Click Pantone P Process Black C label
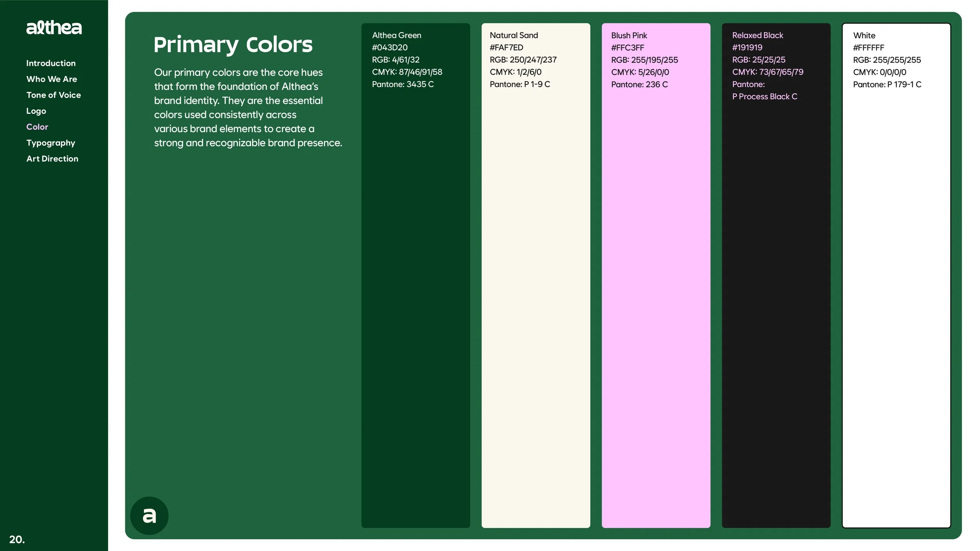The image size is (980, 551). click(x=764, y=96)
